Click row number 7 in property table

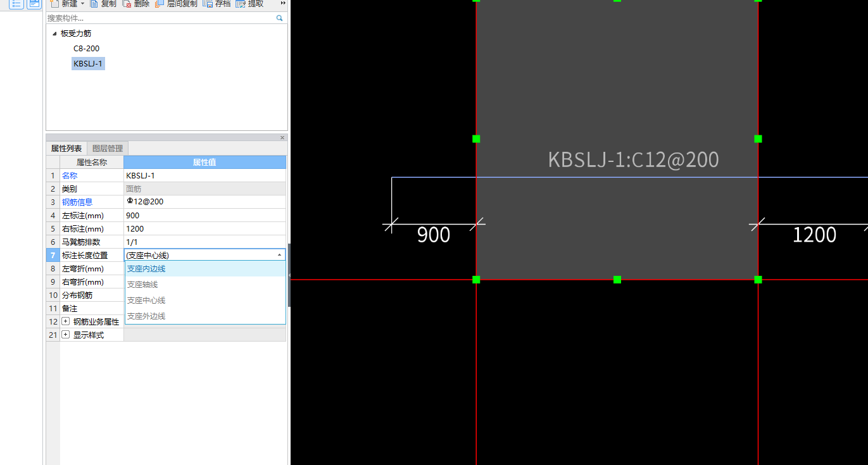[x=53, y=256]
